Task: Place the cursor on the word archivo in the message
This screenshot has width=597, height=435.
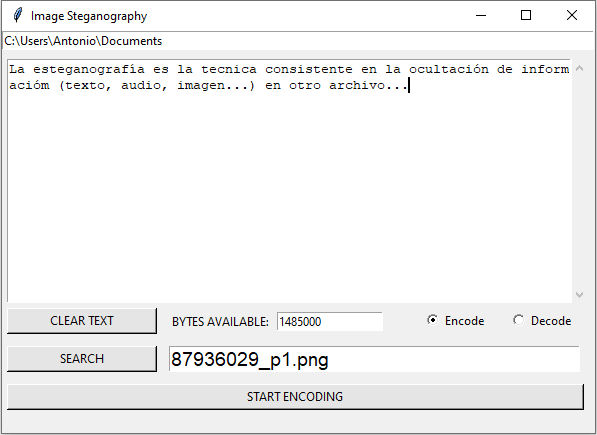Action: [x=357, y=85]
